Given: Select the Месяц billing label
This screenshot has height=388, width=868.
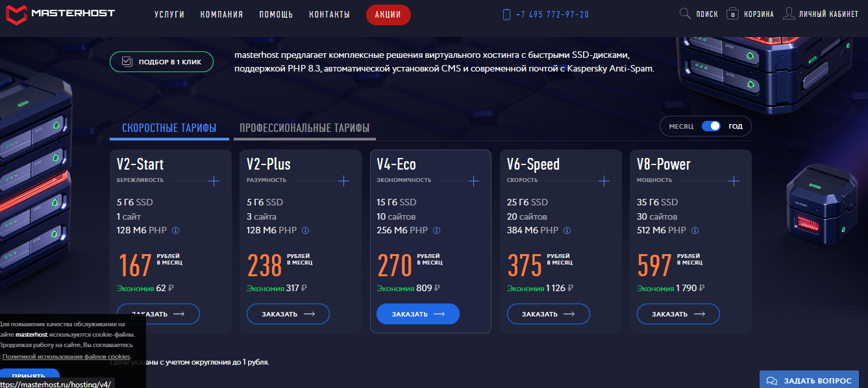Looking at the screenshot, I should (x=682, y=126).
